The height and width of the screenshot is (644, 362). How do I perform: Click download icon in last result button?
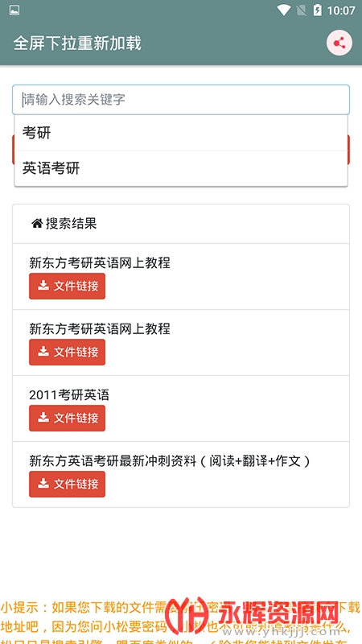43,484
